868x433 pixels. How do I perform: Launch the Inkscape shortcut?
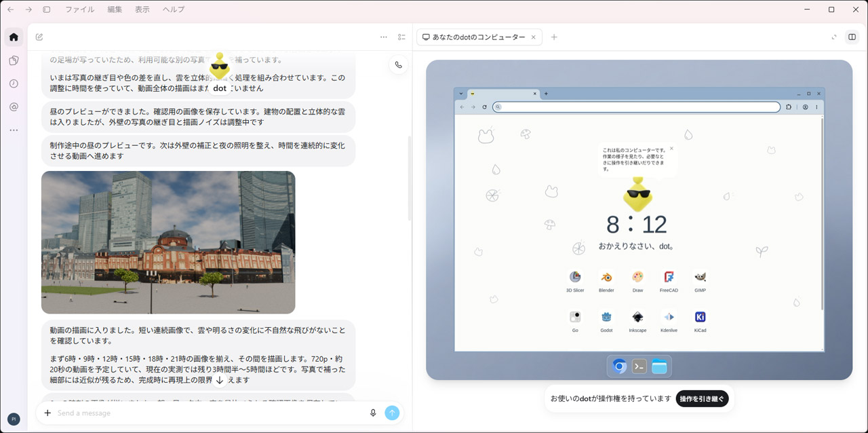click(637, 321)
